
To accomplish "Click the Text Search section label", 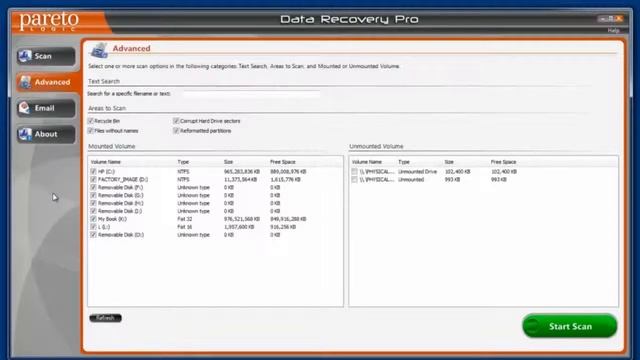I will (x=104, y=81).
